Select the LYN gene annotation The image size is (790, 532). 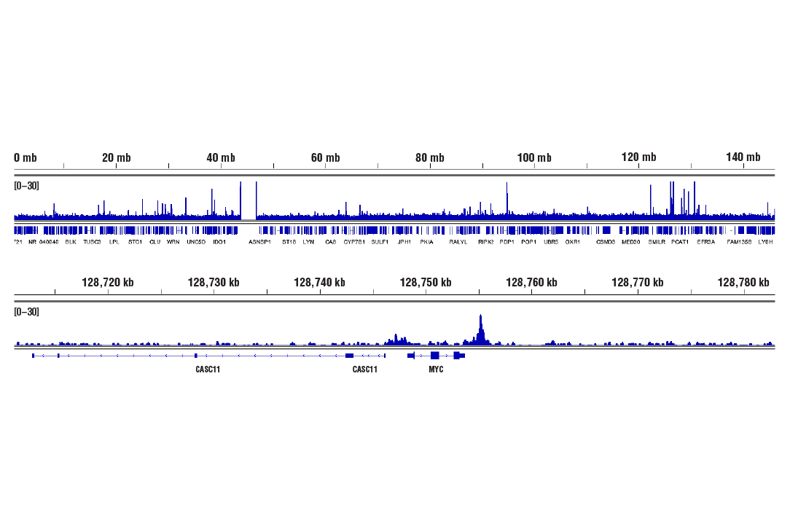click(307, 241)
